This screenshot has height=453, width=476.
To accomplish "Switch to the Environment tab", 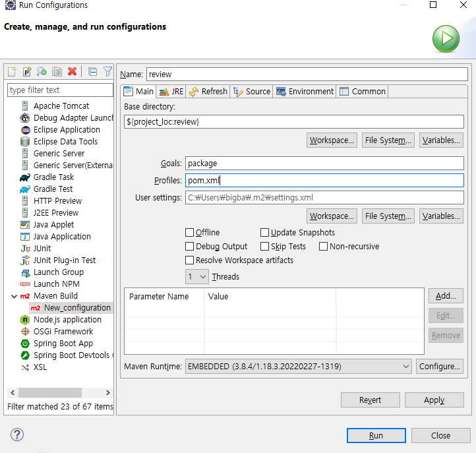I will point(305,92).
